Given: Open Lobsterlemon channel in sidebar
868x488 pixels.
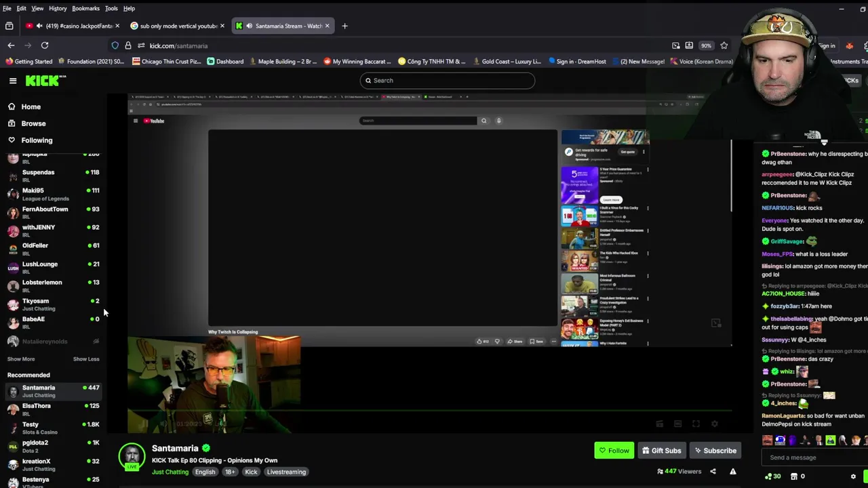Looking at the screenshot, I should point(53,285).
